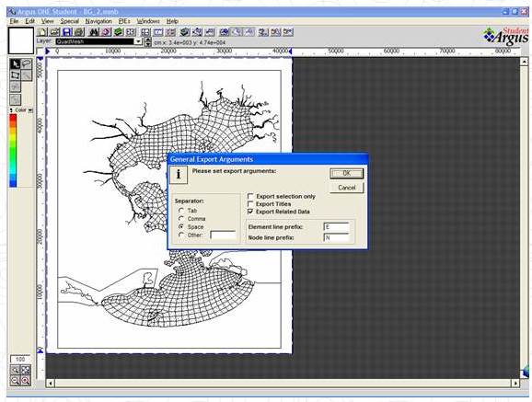Viewport: 532px width, 402px height.
Task: Open the Layer dropdown list
Action: [138, 41]
